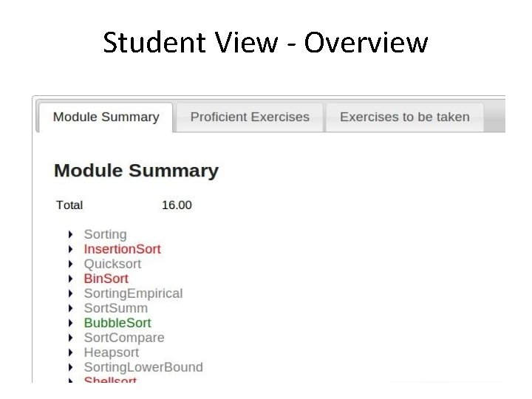Expand the Quicksort tree arrow
This screenshot has width=532, height=399.
click(71, 265)
